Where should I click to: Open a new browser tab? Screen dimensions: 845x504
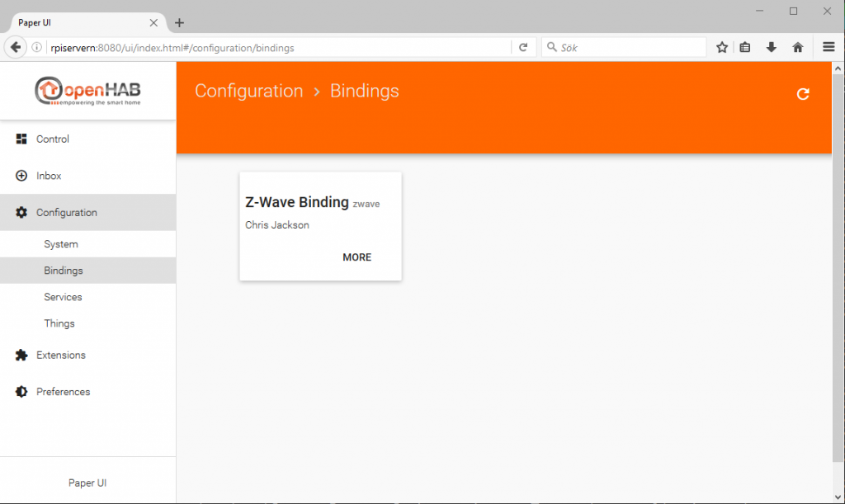click(x=179, y=22)
